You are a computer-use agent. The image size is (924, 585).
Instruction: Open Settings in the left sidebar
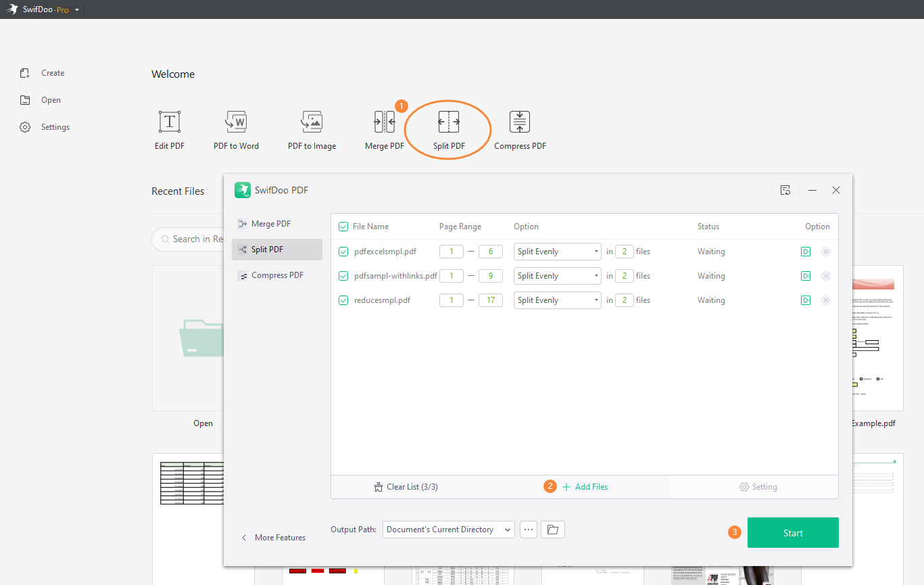tap(45, 127)
